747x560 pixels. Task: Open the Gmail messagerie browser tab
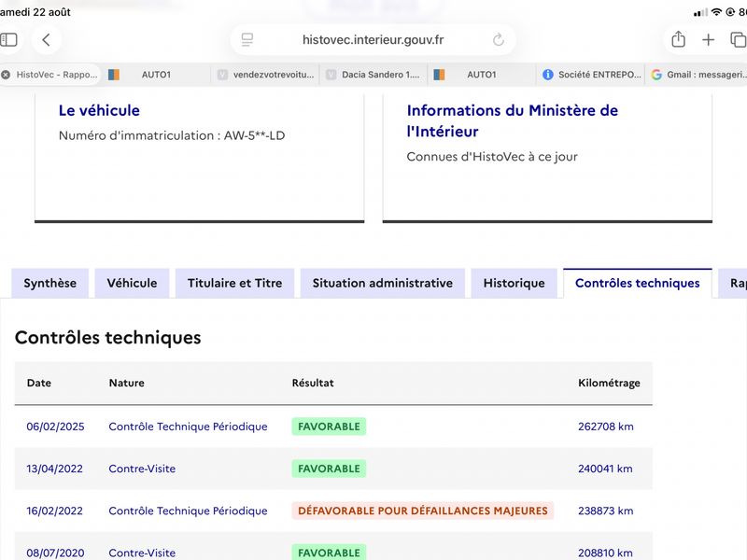(x=696, y=75)
